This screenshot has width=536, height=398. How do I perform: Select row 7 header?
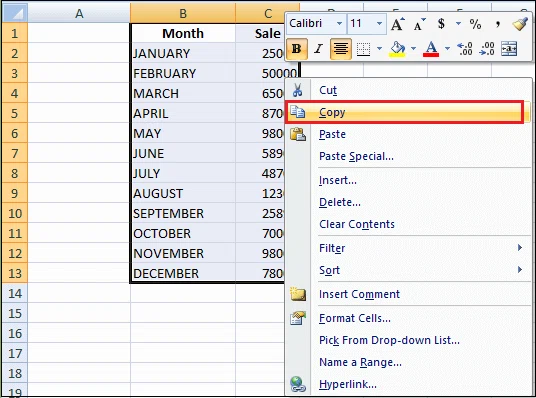(x=15, y=153)
